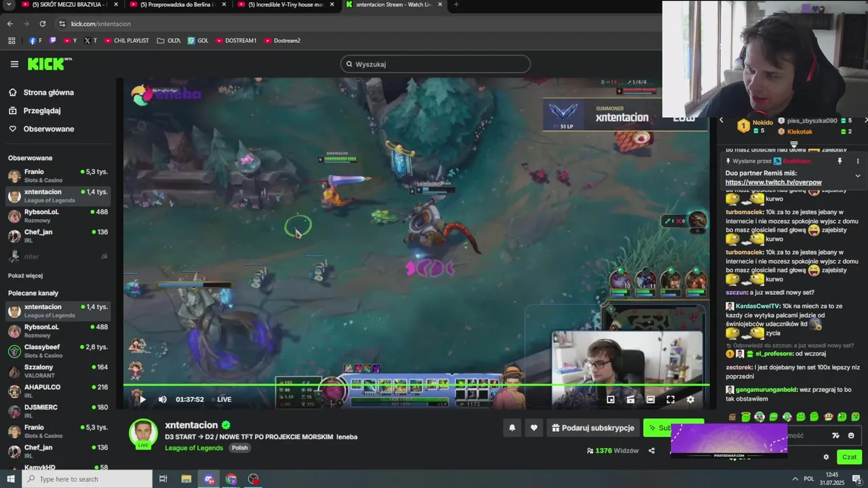Open pinned message three-dot menu
This screenshot has width=868, height=488.
click(858, 161)
